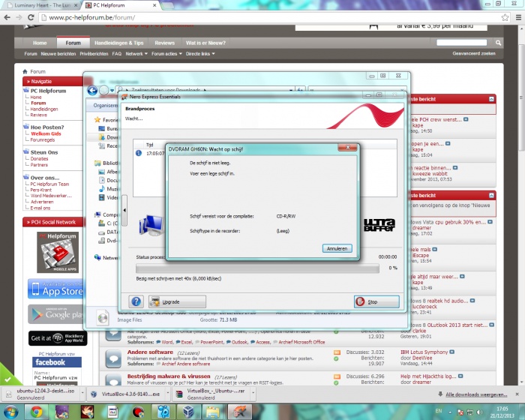Open the Home tab on PC Helpforum
Screen dimensions: 525x420
[x=40, y=43]
